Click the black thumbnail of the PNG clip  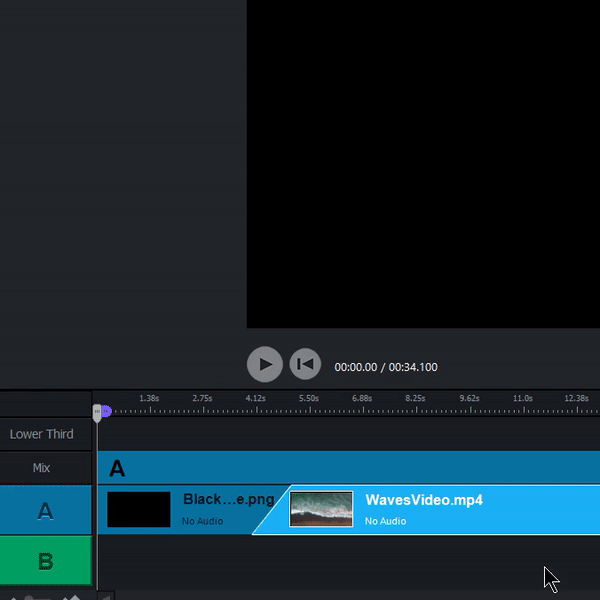(139, 509)
